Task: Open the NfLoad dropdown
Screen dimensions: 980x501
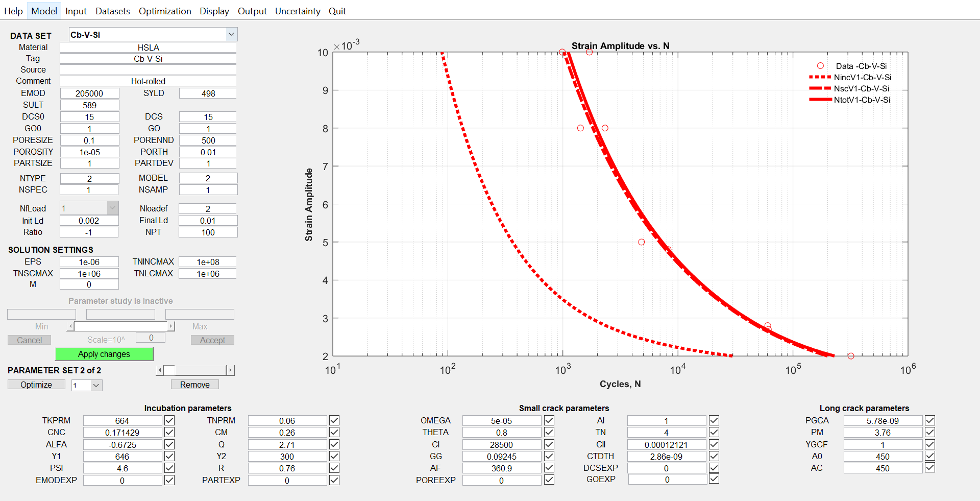Action: (112, 208)
